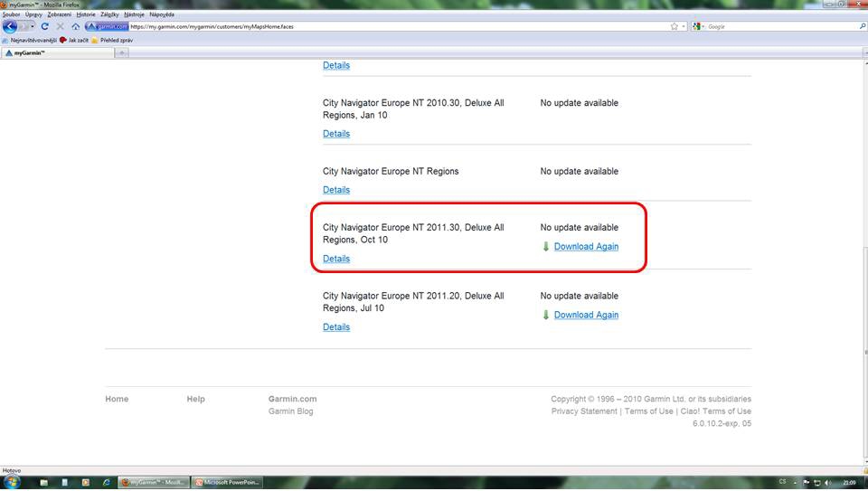This screenshot has height=491, width=868.
Task: Open the Privacy Statement footer link
Action: [584, 411]
